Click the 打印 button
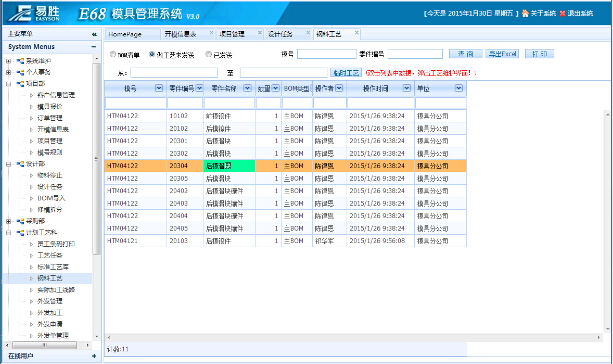The image size is (613, 364). (540, 54)
